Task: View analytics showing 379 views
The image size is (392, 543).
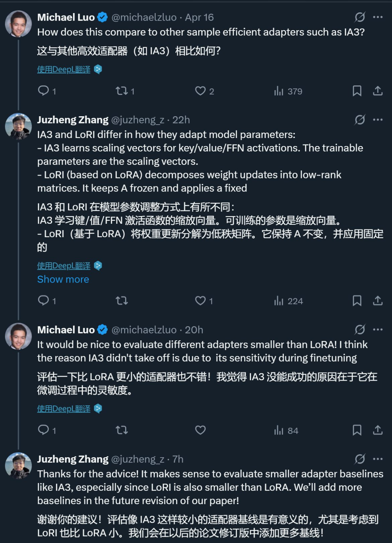Action: pos(288,91)
